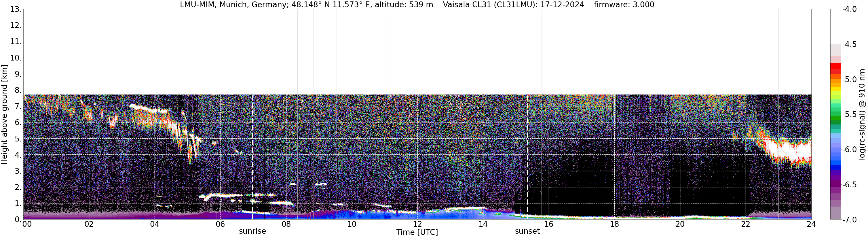Viewport: 868px width, 238px height.
Task: Click the bright red band of the colorbar
Action: pyautogui.click(x=835, y=66)
